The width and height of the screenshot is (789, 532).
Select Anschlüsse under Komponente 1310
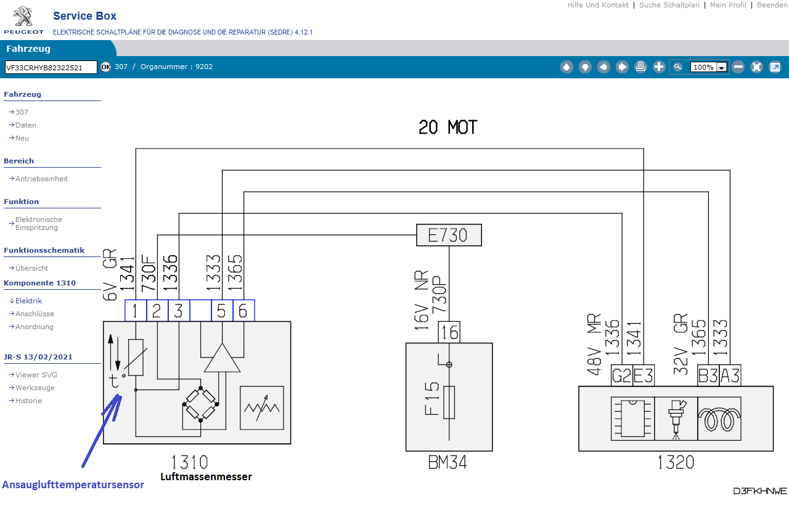click(x=35, y=314)
